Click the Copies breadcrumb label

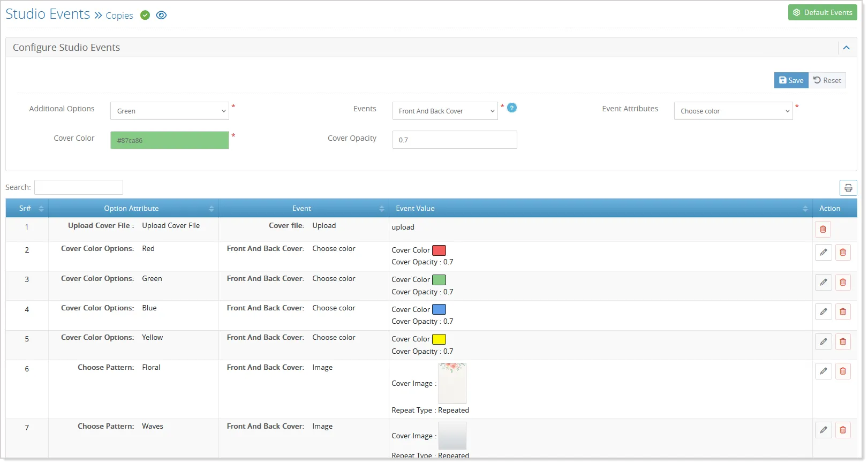tap(119, 16)
